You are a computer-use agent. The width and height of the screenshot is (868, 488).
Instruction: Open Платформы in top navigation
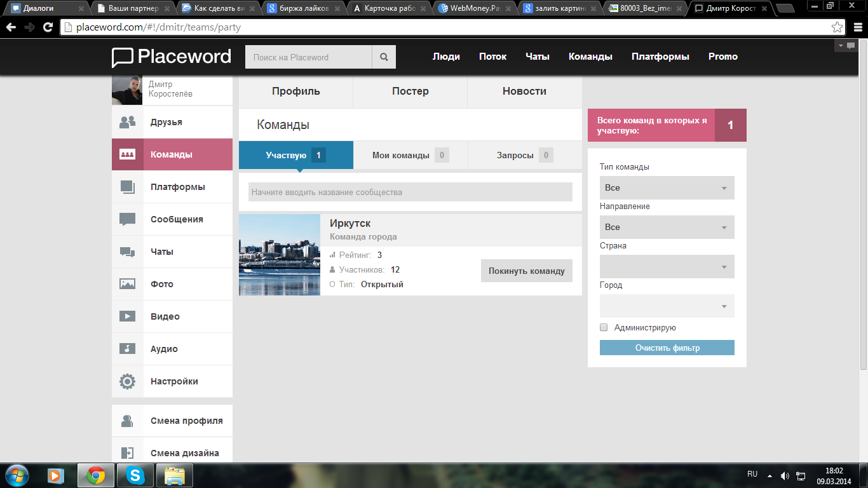[x=660, y=57]
